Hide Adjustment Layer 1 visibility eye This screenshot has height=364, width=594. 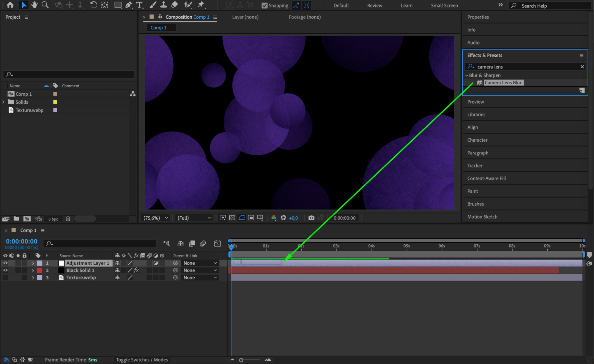tap(5, 263)
